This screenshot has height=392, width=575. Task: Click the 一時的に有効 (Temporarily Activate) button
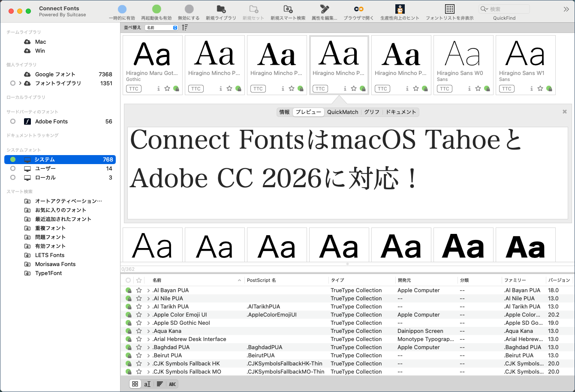(122, 9)
